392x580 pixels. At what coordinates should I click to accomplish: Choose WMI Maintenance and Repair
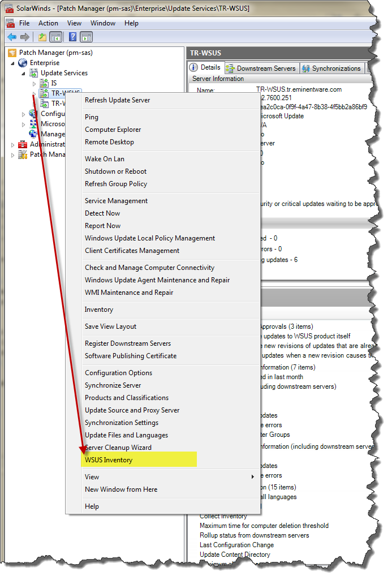tap(129, 292)
